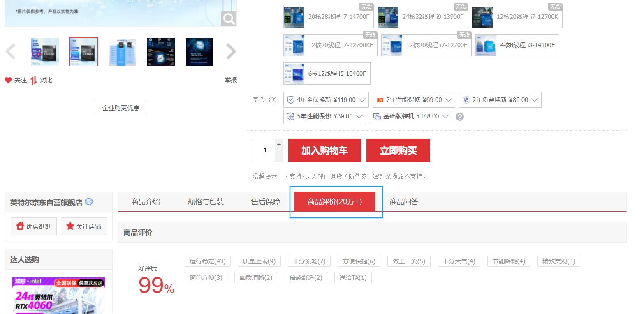Open the service help question mark icon
The height and width of the screenshot is (314, 644).
(460, 117)
